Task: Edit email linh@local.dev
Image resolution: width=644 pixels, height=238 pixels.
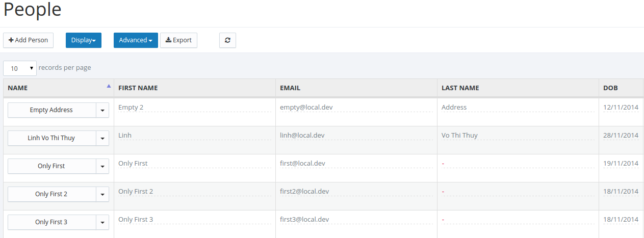Action: click(356, 136)
